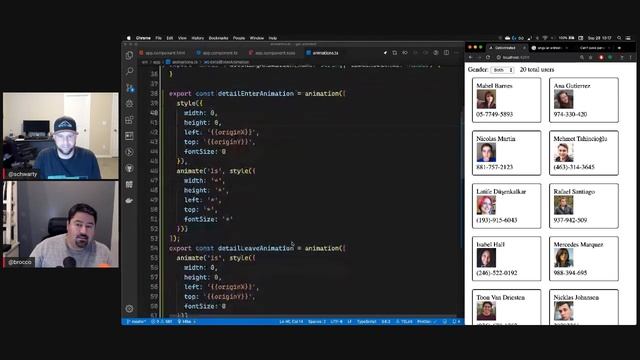Open macOS Spotlight search in menu bar
This screenshot has width=640, height=360.
(619, 38)
